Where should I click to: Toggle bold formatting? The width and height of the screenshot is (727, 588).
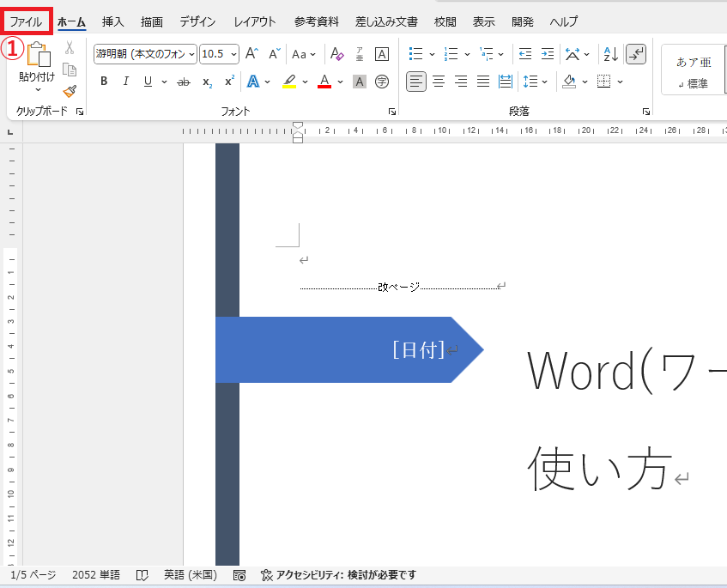104,82
